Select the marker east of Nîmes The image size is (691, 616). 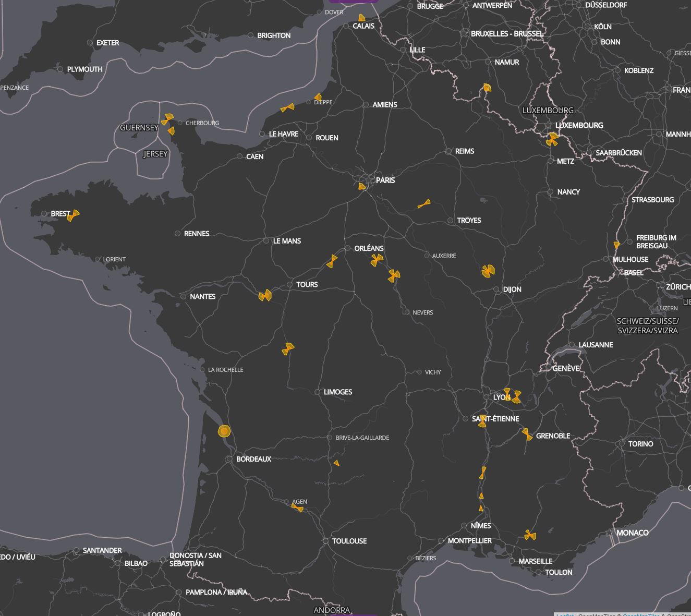(530, 535)
